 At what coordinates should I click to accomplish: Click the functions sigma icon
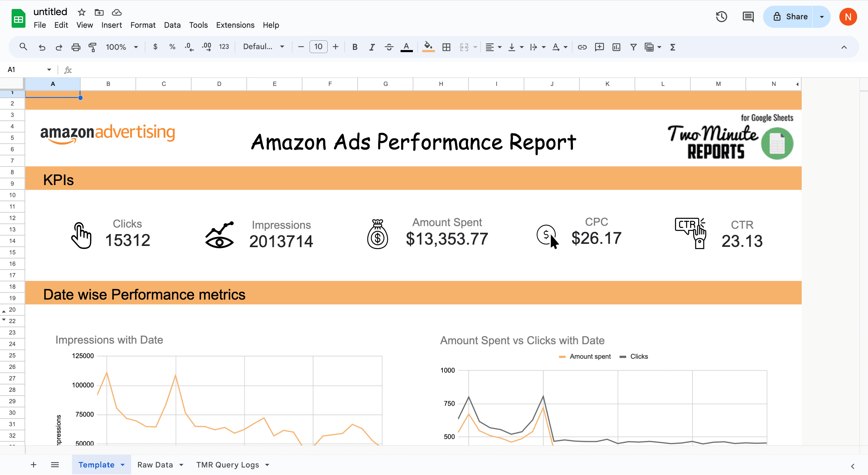[x=672, y=47]
